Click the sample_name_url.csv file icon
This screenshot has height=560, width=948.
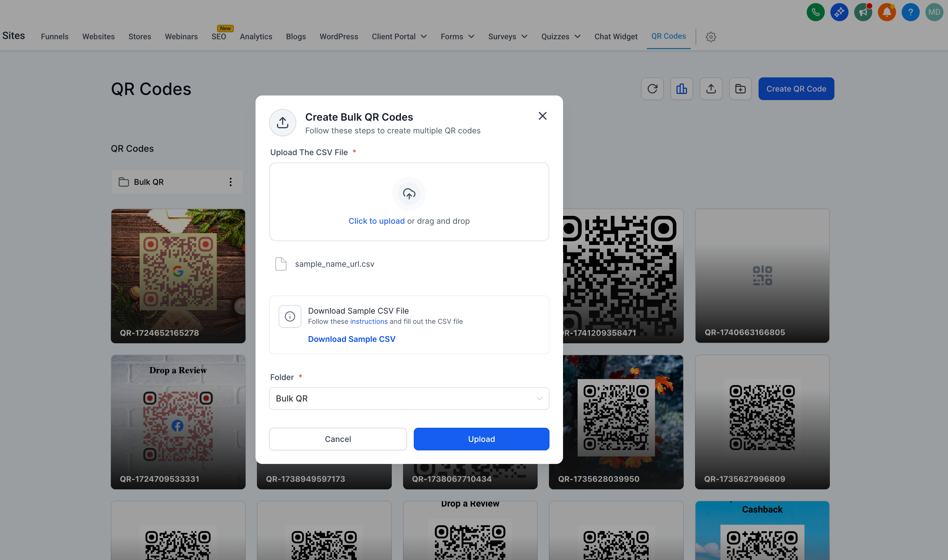281,264
